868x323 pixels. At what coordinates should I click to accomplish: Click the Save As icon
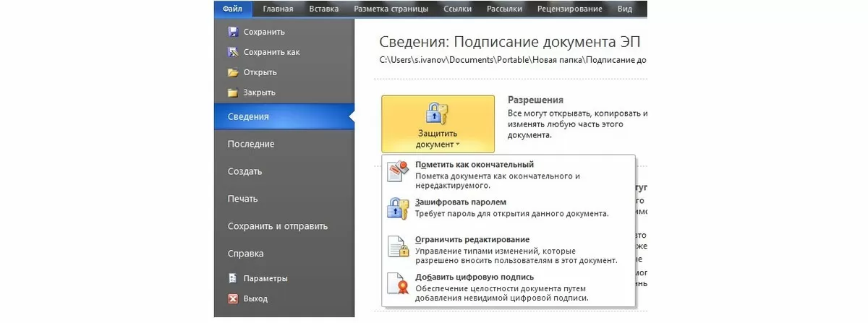coord(233,52)
